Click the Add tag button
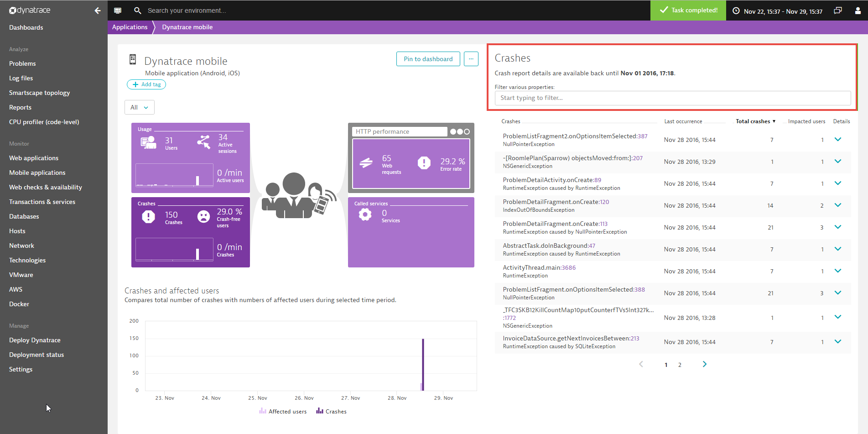868x434 pixels. click(146, 84)
